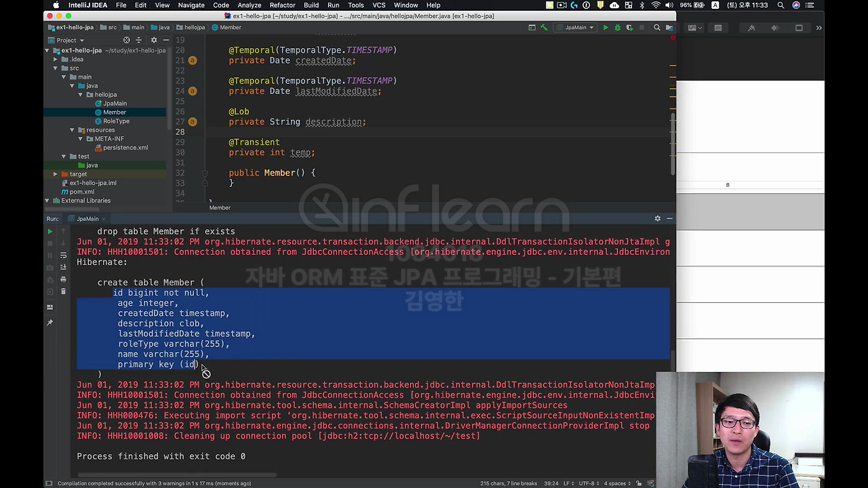Click the Member breadcrumb in navigation bar
Viewport: 868px width, 488px height.
coord(226,28)
